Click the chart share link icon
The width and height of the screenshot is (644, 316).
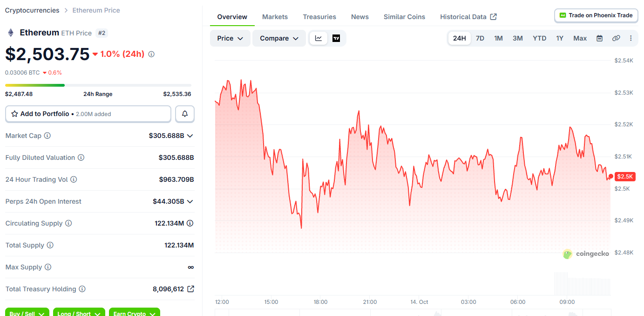tap(616, 38)
